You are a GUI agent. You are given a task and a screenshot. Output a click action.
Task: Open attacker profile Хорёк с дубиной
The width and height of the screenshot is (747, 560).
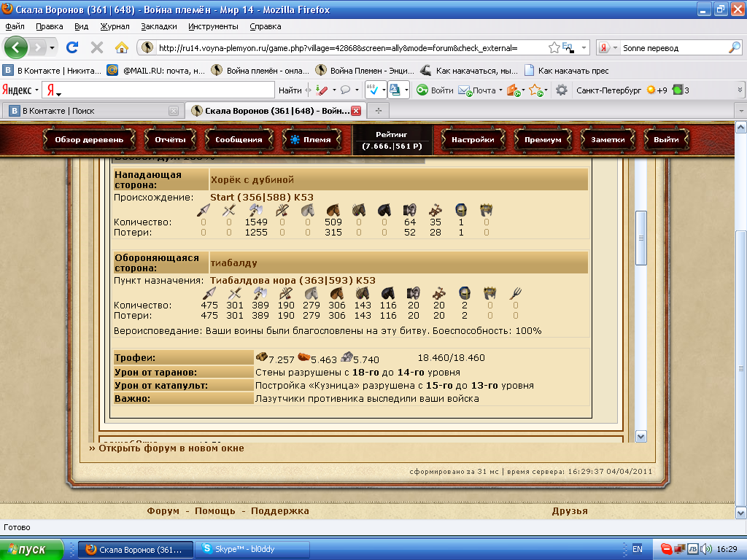pyautogui.click(x=252, y=180)
